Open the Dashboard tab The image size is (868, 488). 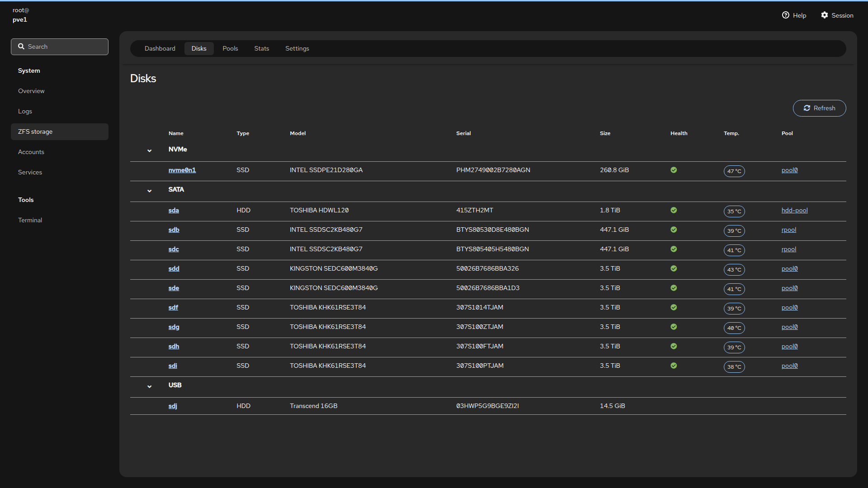click(160, 48)
